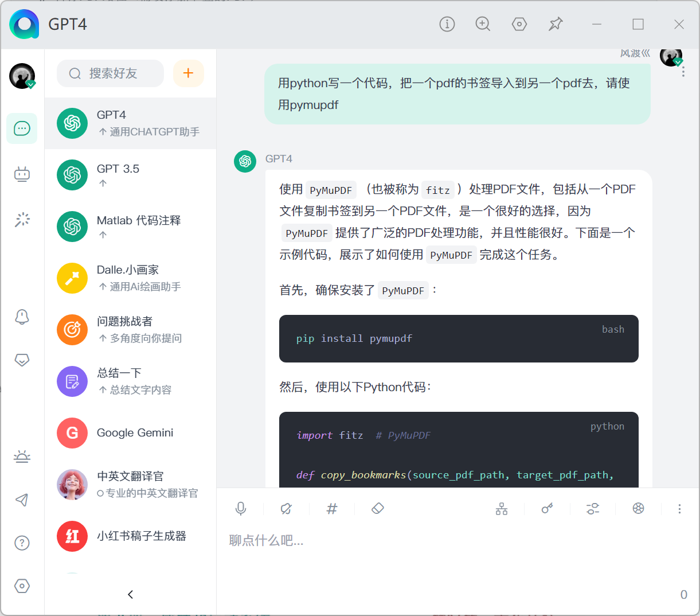Click the key icon in input toolbar
The height and width of the screenshot is (616, 700).
(x=547, y=509)
